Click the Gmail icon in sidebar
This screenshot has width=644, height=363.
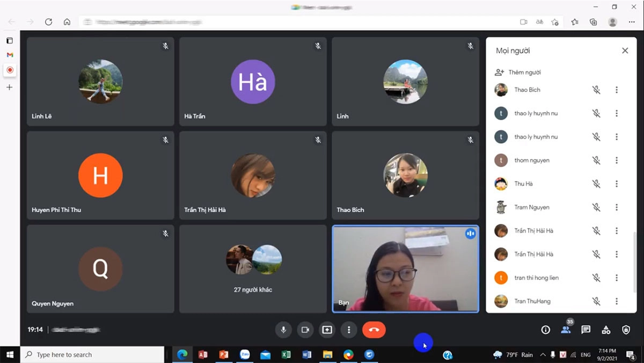tap(10, 55)
